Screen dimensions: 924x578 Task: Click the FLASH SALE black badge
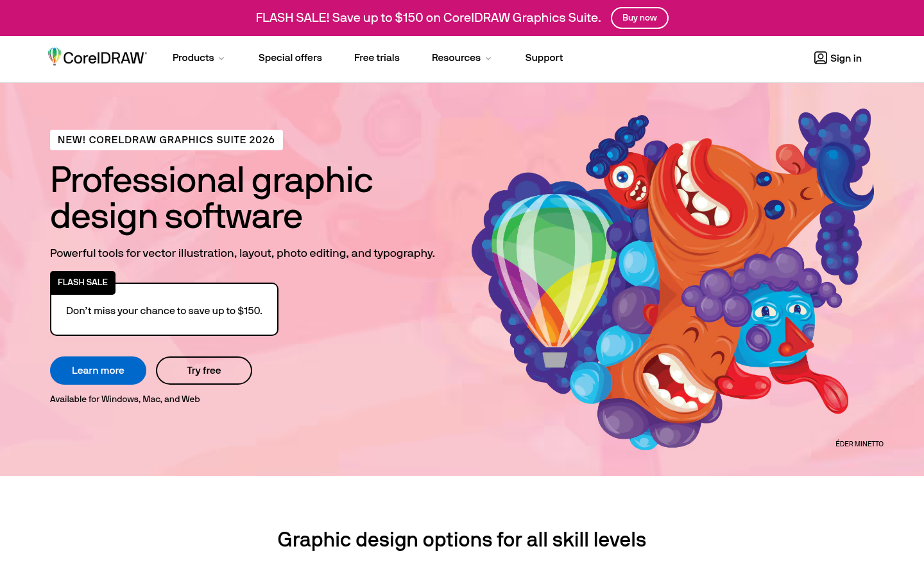pyautogui.click(x=83, y=283)
